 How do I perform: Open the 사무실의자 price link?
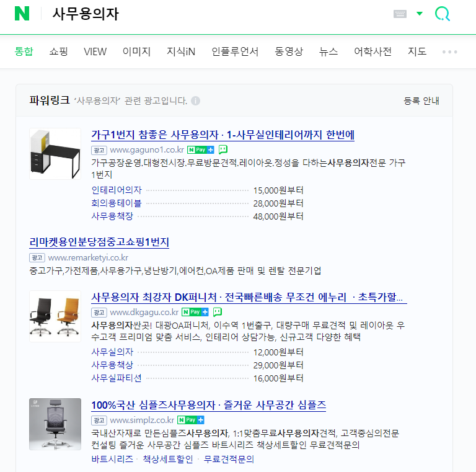(x=112, y=352)
